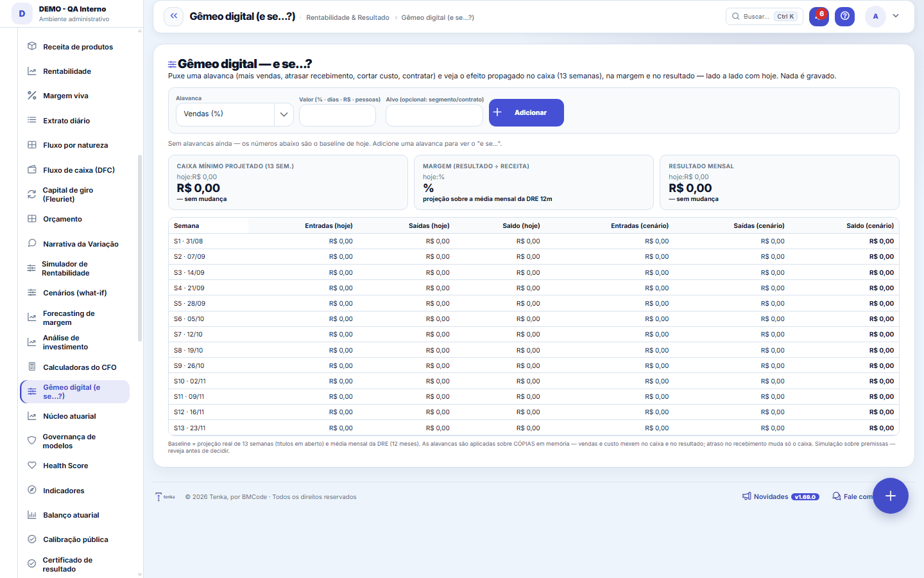
Task: Open Novidades link in footer
Action: pyautogui.click(x=780, y=496)
